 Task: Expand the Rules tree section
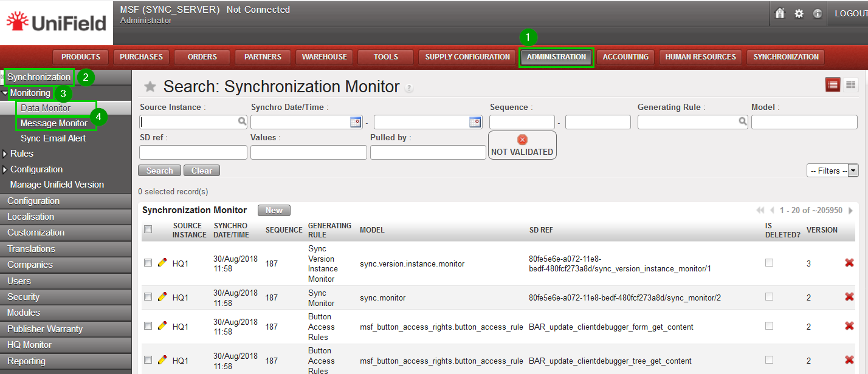tap(5, 154)
